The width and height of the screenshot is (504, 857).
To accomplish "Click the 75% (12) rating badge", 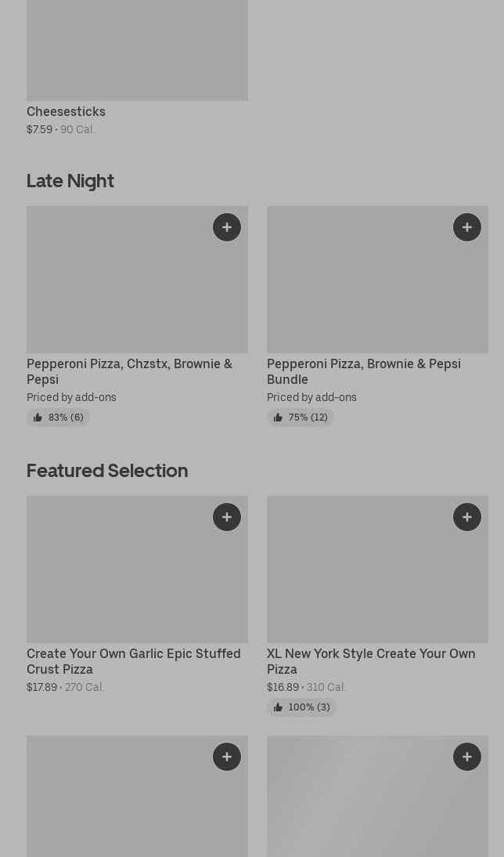I will (301, 418).
